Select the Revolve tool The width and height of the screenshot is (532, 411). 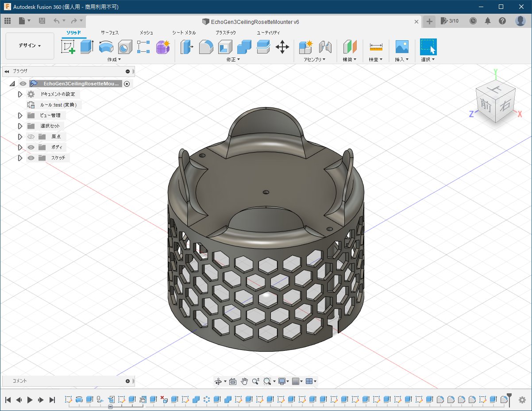pos(106,46)
